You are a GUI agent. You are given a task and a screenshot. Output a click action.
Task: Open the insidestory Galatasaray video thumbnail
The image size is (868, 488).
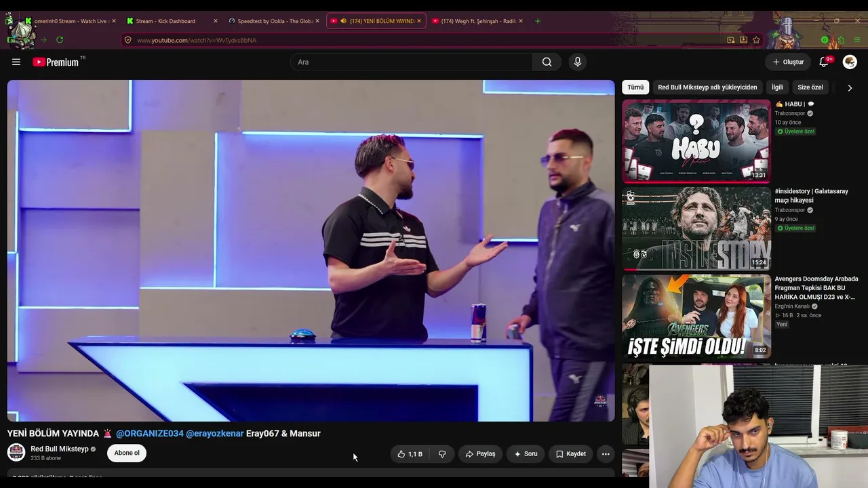(x=696, y=228)
